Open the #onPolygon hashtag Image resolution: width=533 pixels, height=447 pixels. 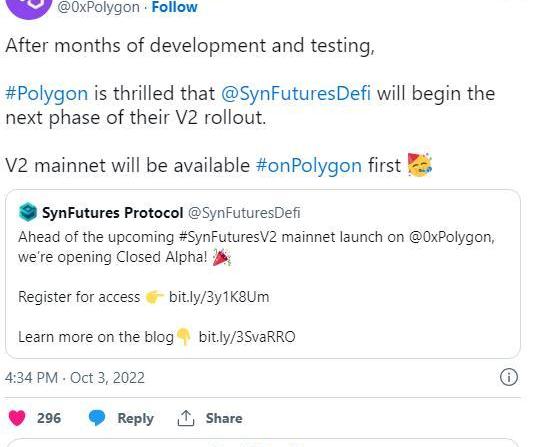[309, 166]
